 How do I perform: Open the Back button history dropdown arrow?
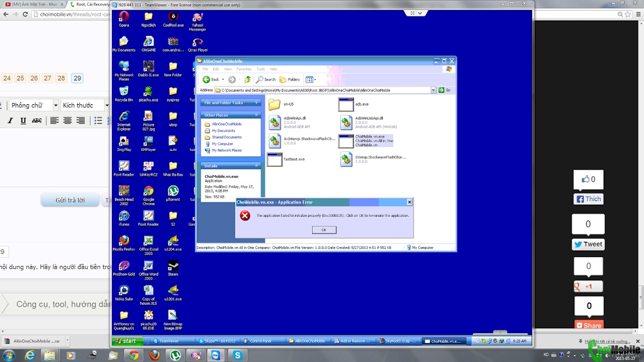223,80
